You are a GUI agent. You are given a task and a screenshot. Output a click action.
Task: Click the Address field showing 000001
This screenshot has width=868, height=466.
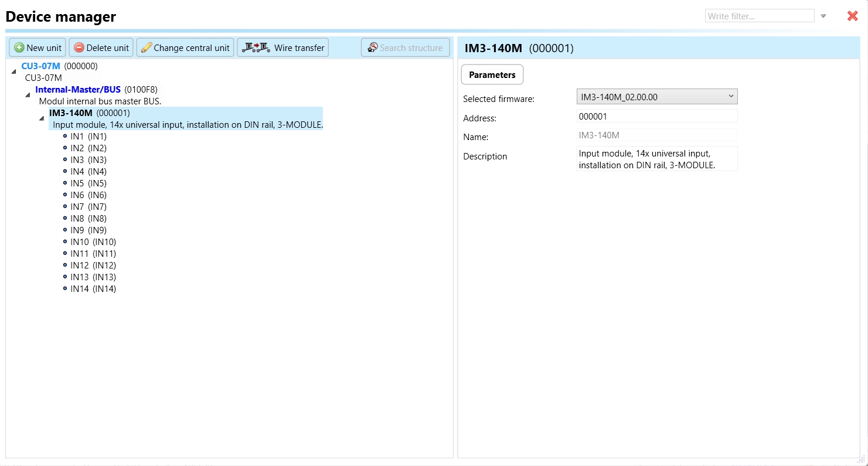pos(656,117)
